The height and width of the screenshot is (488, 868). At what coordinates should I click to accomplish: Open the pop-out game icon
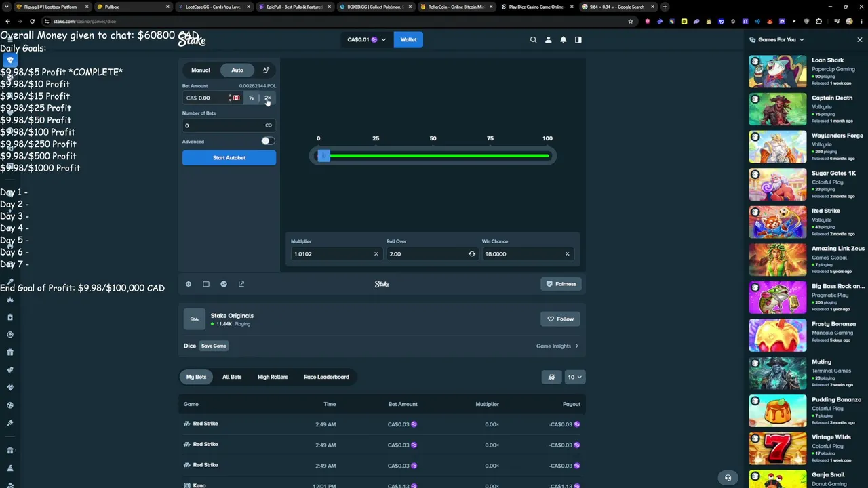(x=241, y=284)
